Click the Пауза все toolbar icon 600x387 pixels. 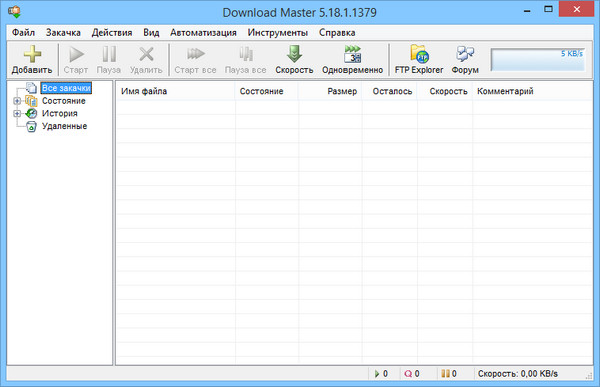coord(246,54)
